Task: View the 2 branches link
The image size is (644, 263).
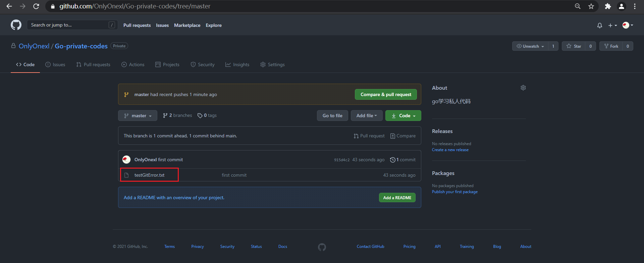Action: (x=177, y=116)
